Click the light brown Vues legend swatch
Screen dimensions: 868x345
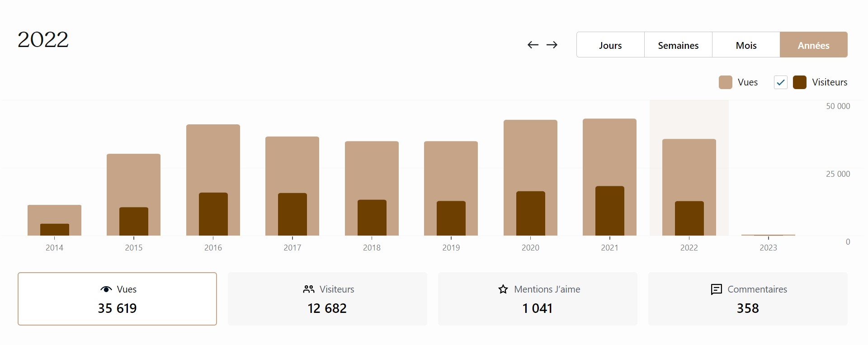[726, 82]
